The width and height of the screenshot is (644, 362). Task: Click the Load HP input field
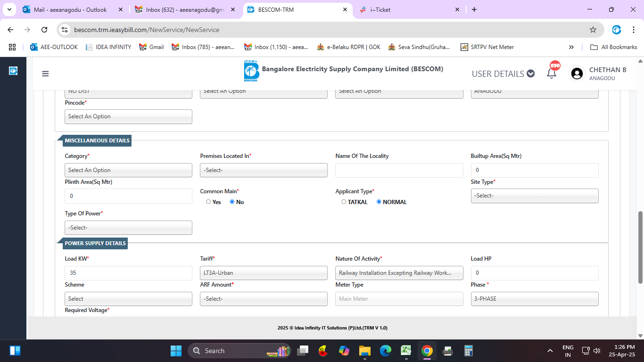point(535,273)
